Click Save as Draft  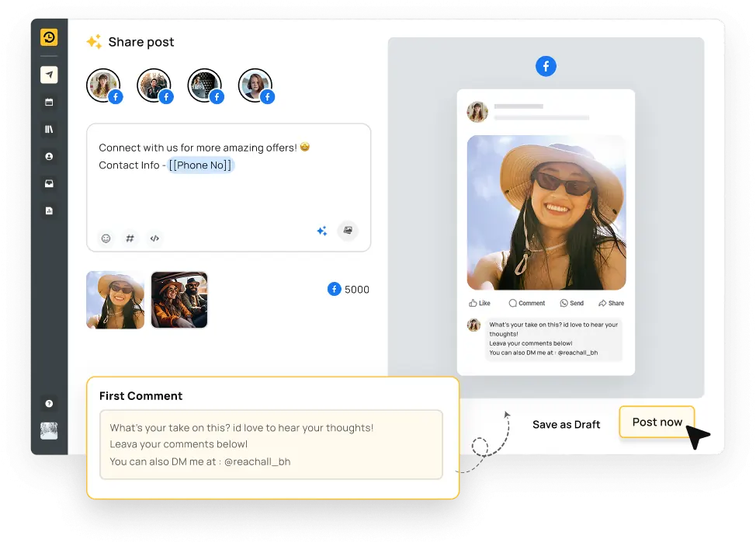(566, 424)
